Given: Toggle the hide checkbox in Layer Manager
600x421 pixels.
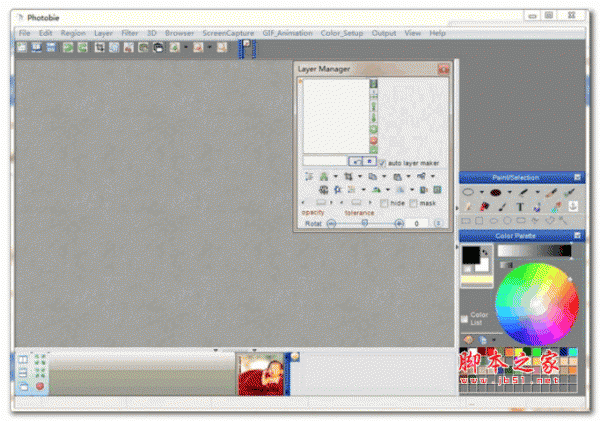Looking at the screenshot, I should tap(384, 203).
